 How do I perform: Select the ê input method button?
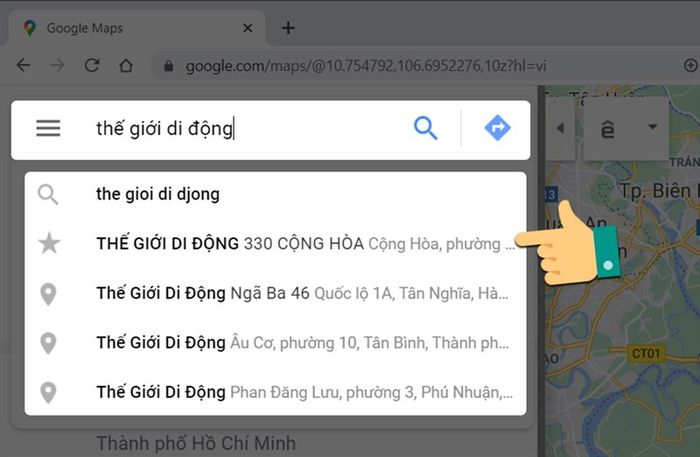pyautogui.click(x=607, y=129)
